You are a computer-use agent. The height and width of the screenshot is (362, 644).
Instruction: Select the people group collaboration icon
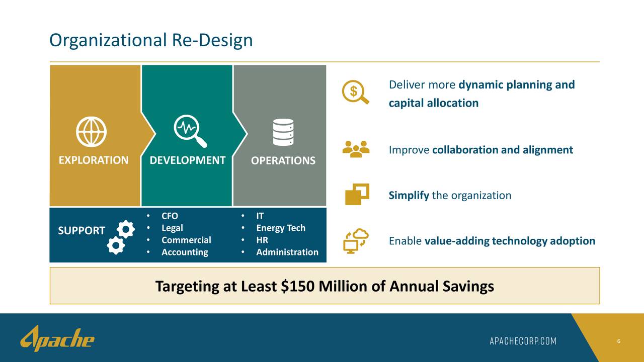356,149
